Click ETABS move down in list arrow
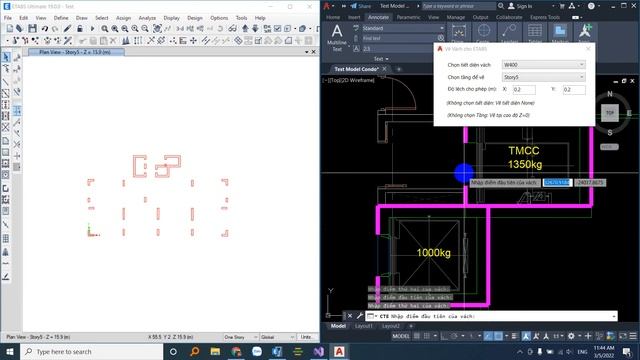The image size is (640, 360). coord(255,29)
